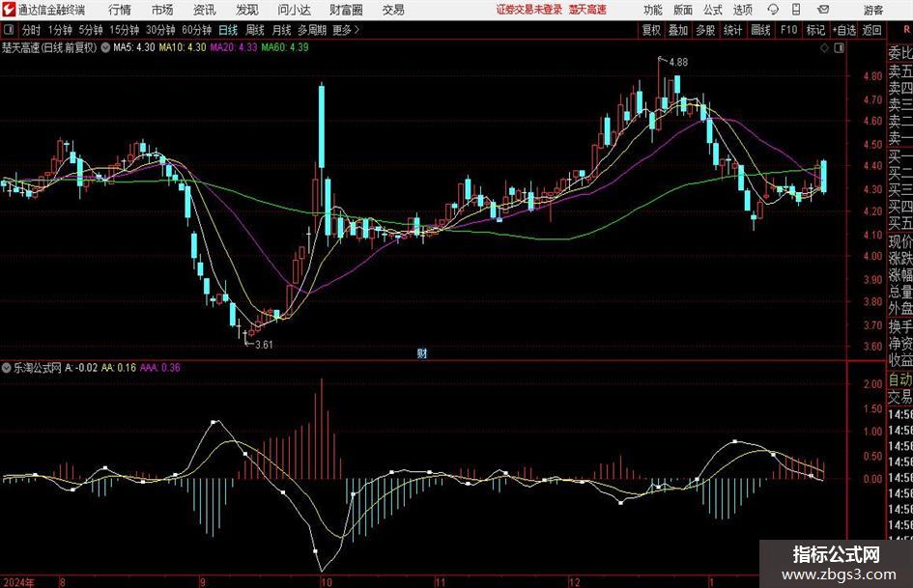Image resolution: width=913 pixels, height=588 pixels.
Task: Toggle the side panel icon near the diamond
Action: coord(839,48)
